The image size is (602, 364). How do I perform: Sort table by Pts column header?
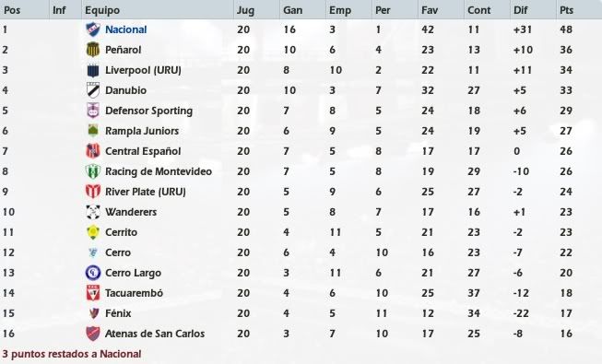pos(566,10)
